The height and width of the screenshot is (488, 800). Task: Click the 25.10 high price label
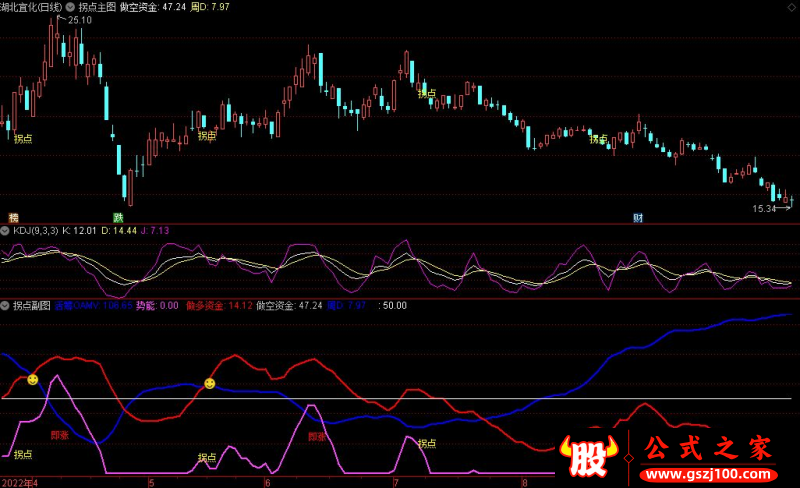79,20
